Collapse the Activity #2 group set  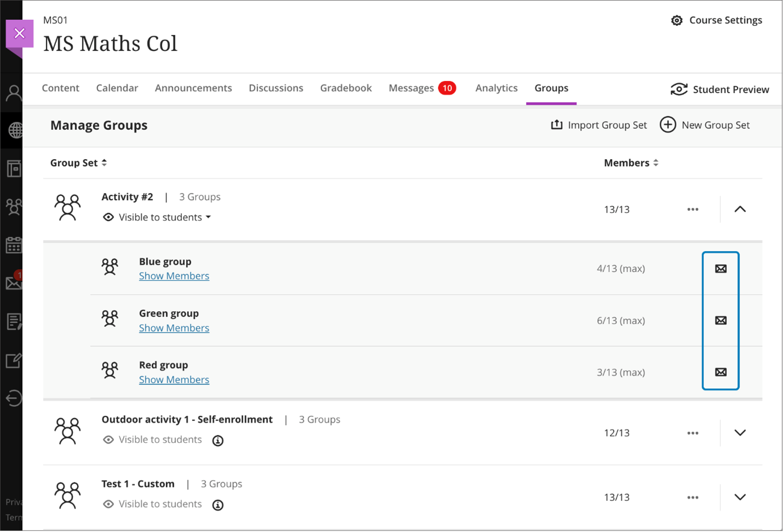[x=740, y=210]
